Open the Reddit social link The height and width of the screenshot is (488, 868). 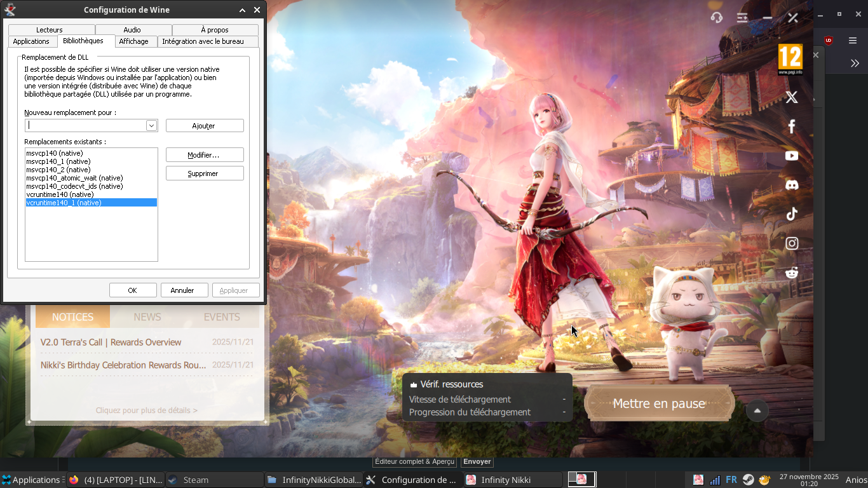pos(792,273)
